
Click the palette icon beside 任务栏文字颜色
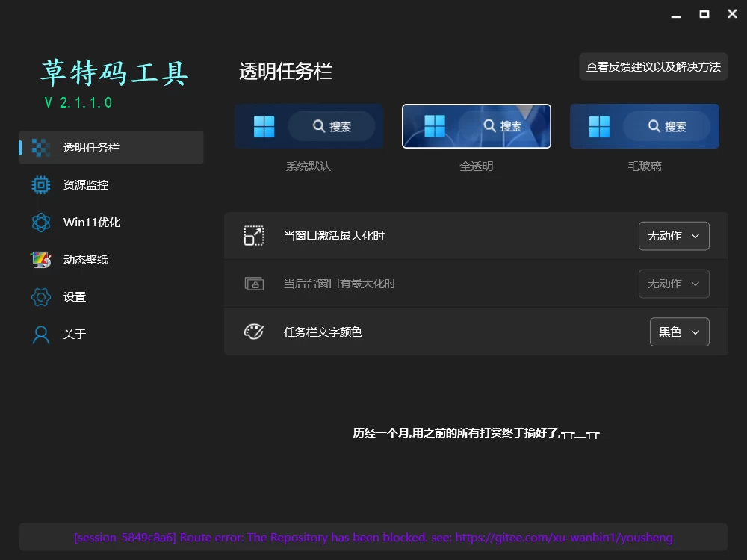click(254, 332)
